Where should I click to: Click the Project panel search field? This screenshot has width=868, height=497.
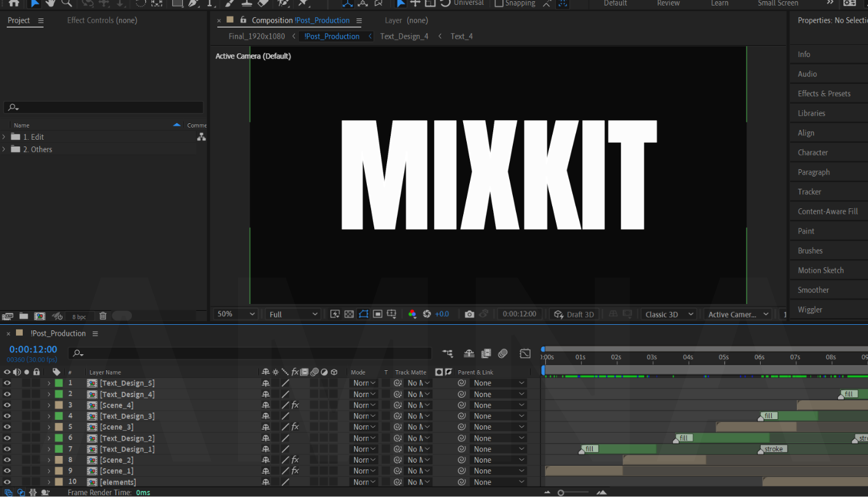(103, 108)
